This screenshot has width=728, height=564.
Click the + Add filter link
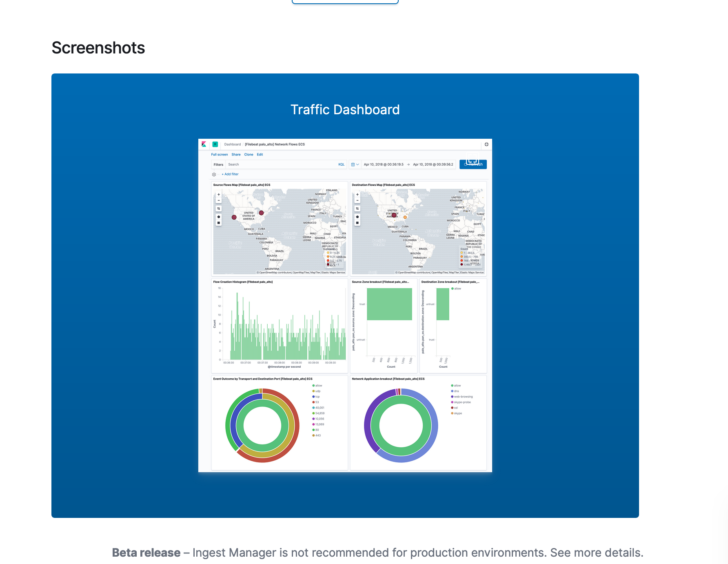(x=230, y=174)
